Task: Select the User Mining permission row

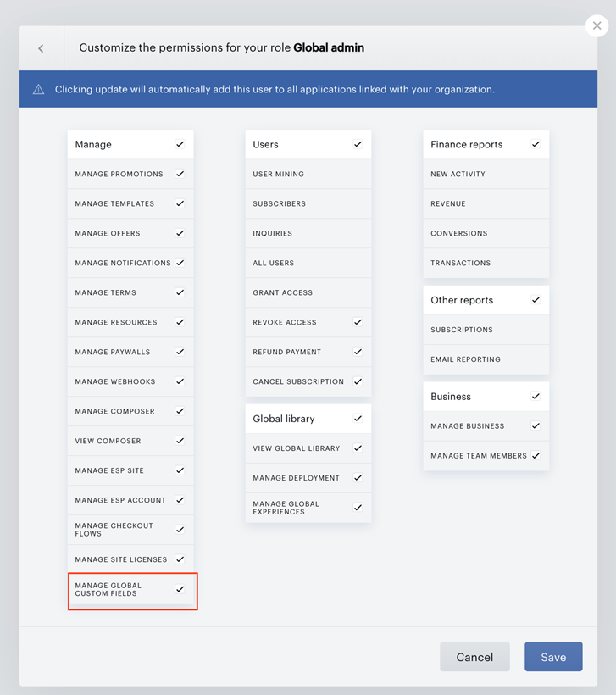Action: click(308, 174)
